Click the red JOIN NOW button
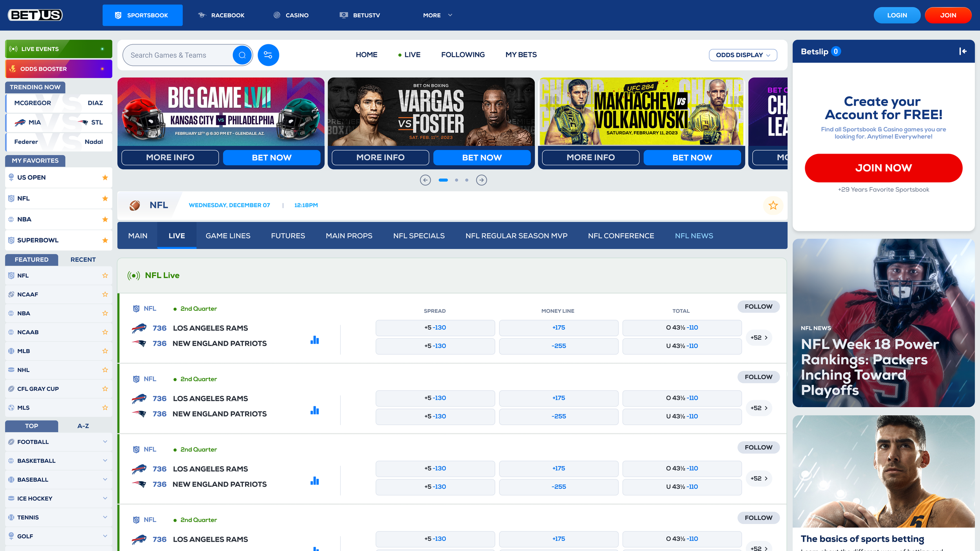980x551 pixels. 883,168
